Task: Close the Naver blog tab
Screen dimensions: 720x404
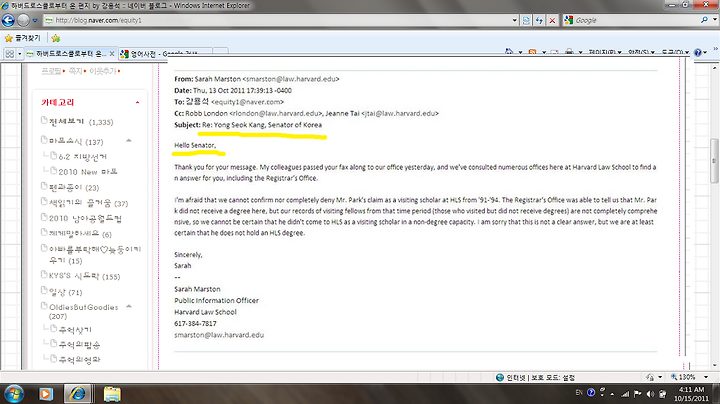Action: click(112, 54)
